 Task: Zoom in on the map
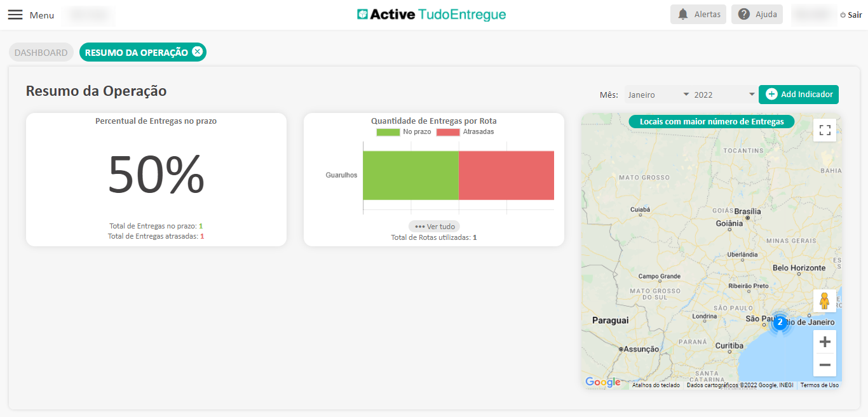point(825,342)
